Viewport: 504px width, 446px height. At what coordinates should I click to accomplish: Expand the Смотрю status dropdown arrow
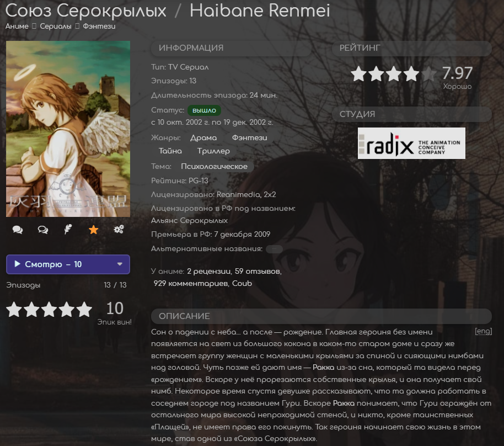pyautogui.click(x=120, y=264)
